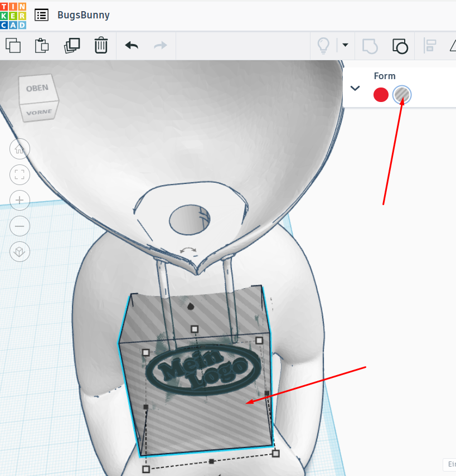The height and width of the screenshot is (476, 456).
Task: Collapse the Form panel chevron
Action: (355, 88)
